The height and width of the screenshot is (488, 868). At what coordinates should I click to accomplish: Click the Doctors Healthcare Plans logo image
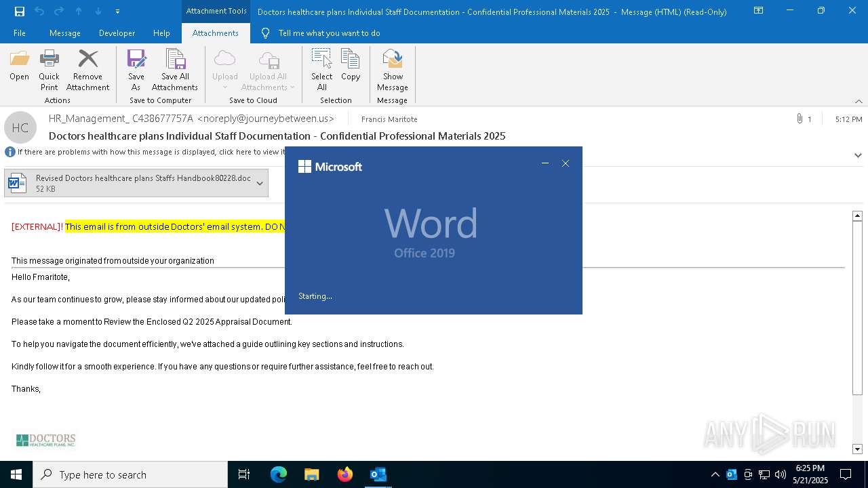pos(45,441)
